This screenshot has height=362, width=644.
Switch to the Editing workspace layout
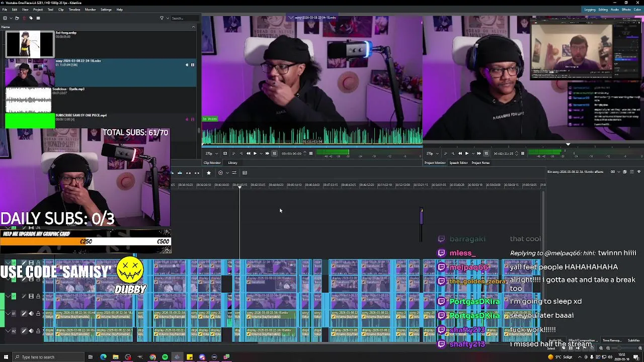pos(603,10)
